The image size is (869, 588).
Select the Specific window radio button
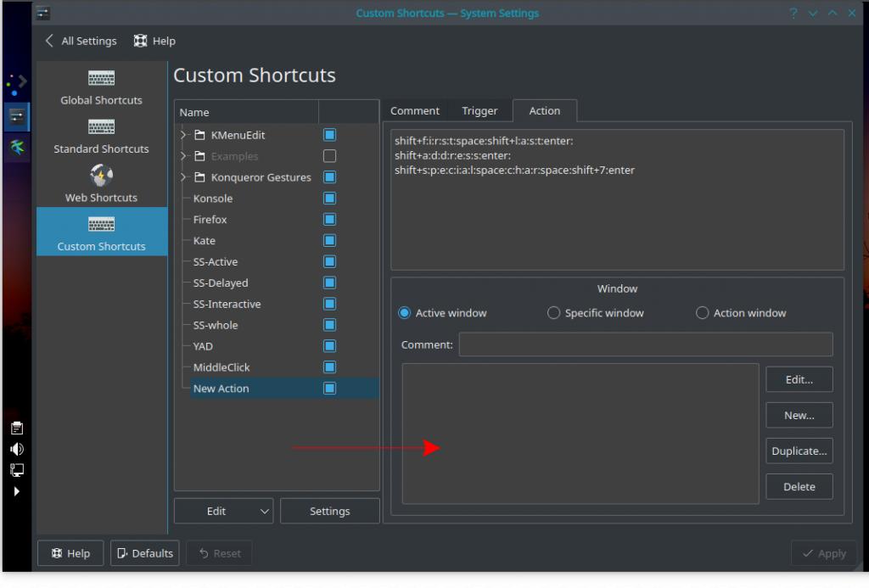click(x=554, y=313)
